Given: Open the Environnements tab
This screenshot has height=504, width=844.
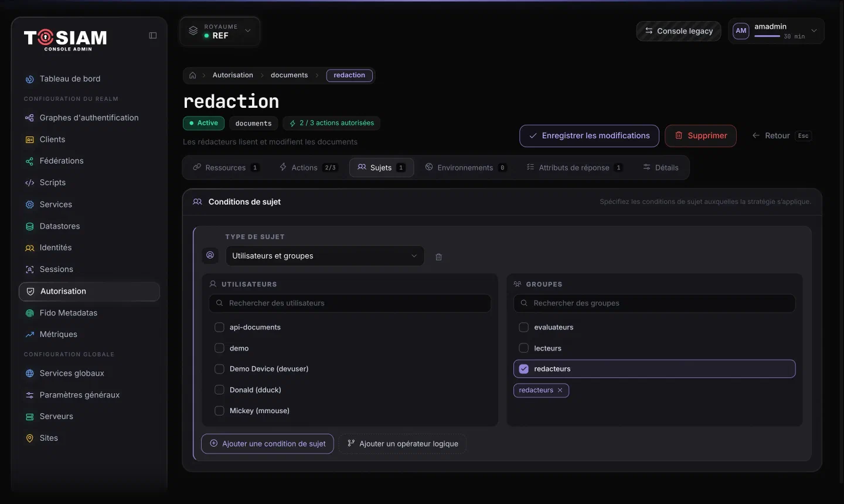Looking at the screenshot, I should pyautogui.click(x=466, y=168).
